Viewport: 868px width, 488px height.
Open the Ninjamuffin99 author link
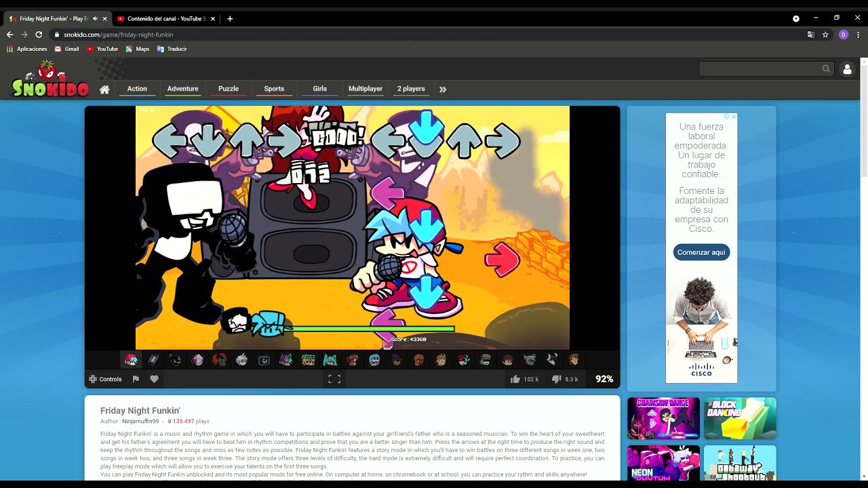click(x=140, y=422)
